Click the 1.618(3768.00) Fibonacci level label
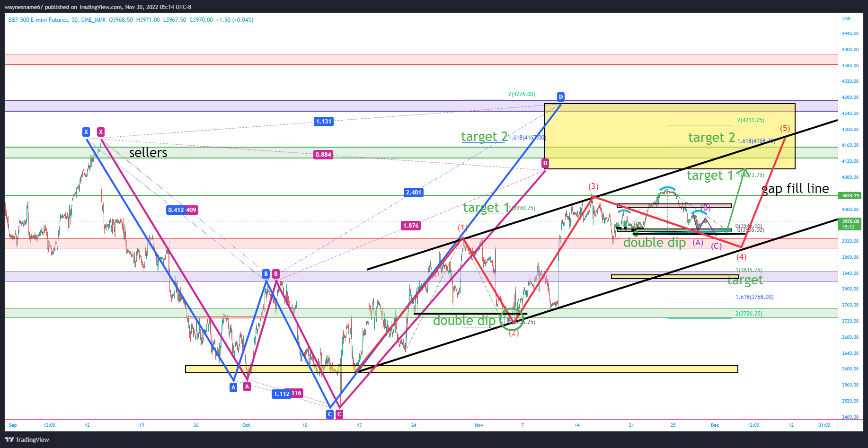 point(754,297)
